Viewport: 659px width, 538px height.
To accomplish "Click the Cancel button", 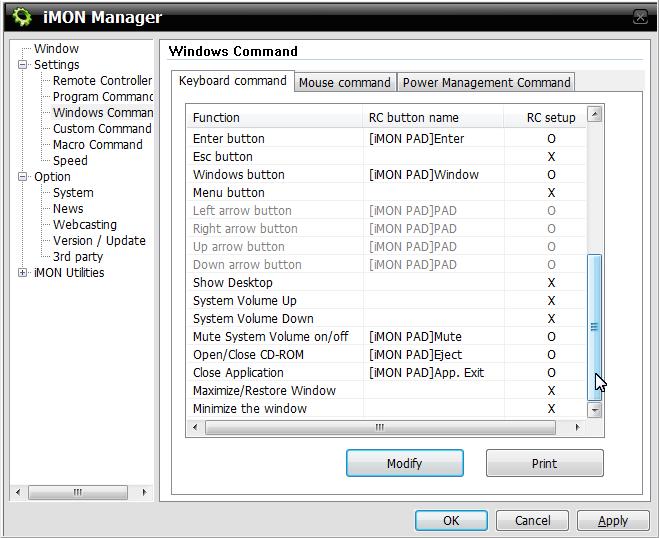I will (532, 520).
